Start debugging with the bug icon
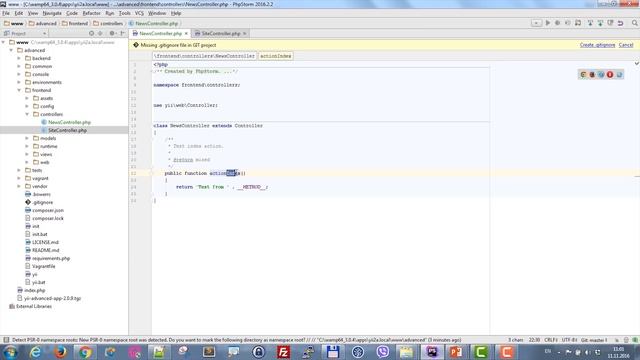 pos(557,23)
